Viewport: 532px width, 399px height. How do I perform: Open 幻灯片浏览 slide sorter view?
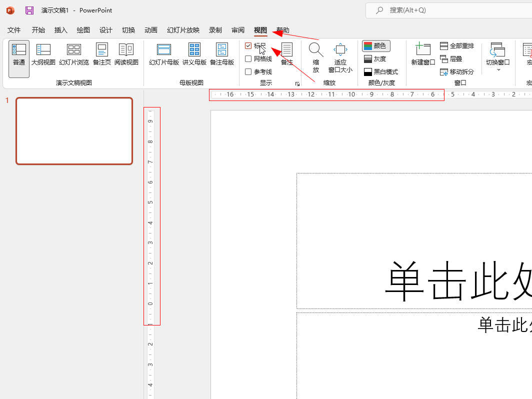click(x=74, y=54)
